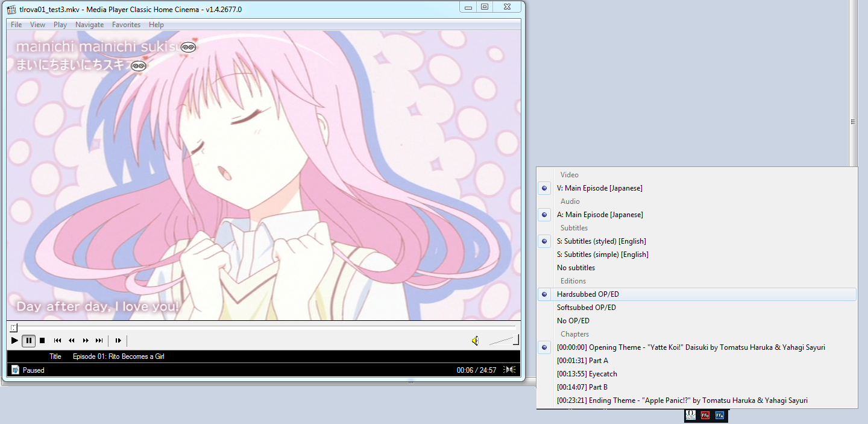Click the blue FFa audio decoder tray icon

coord(720,415)
